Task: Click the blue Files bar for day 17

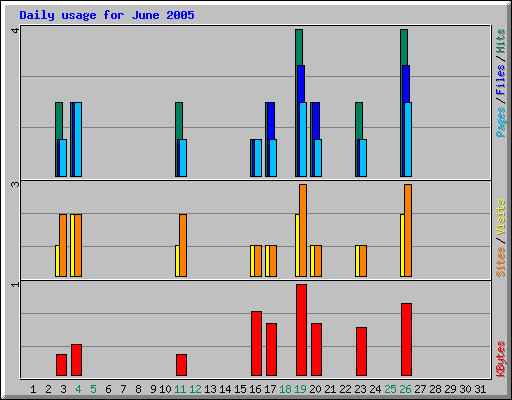Action: tap(271, 121)
